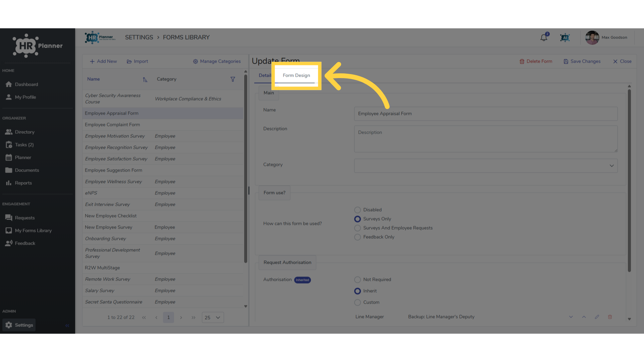Edit the Line Manager authoriser pencil

point(597,317)
